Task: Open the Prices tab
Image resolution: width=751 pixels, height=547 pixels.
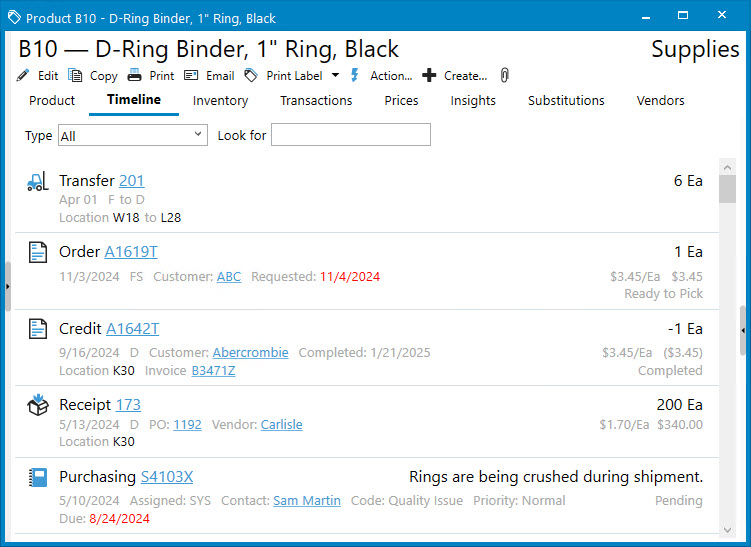Action: (401, 101)
